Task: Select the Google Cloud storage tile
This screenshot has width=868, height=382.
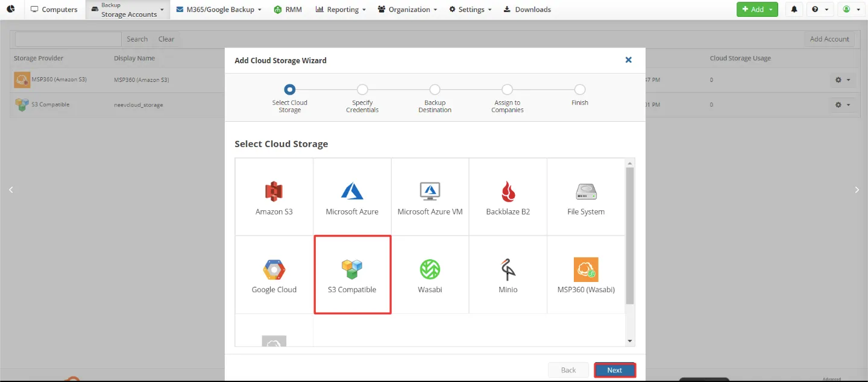Action: pyautogui.click(x=274, y=275)
